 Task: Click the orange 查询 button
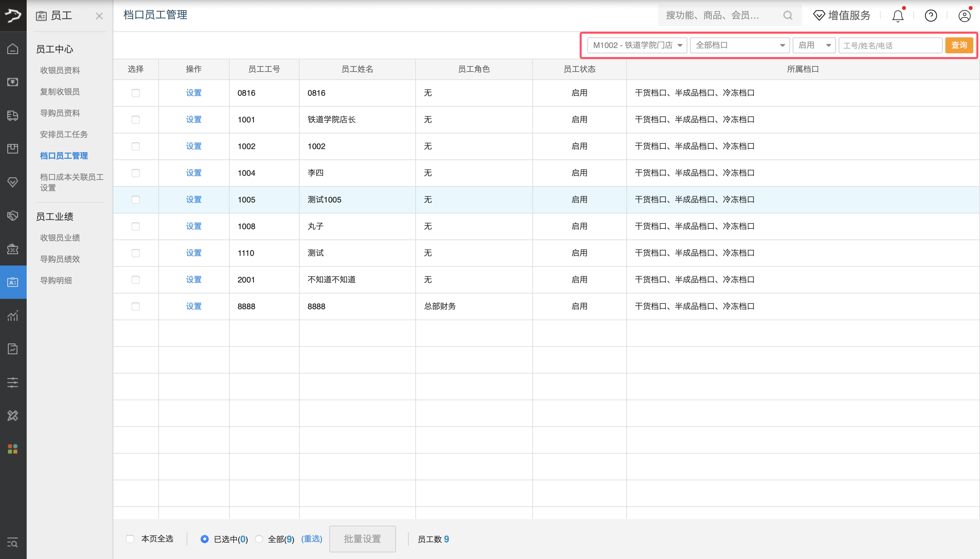pyautogui.click(x=959, y=45)
